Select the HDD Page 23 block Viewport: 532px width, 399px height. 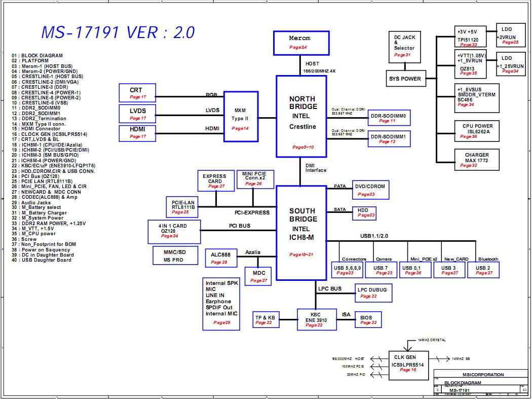[x=364, y=213]
